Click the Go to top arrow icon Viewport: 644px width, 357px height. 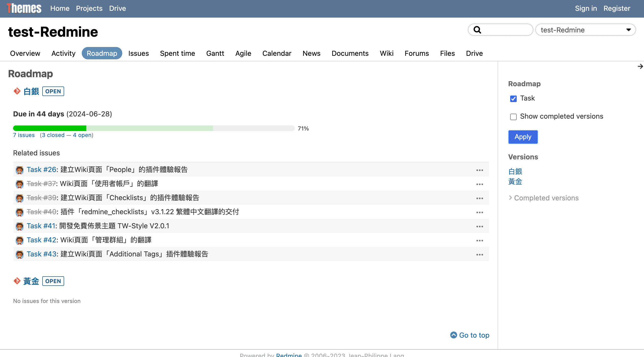453,335
